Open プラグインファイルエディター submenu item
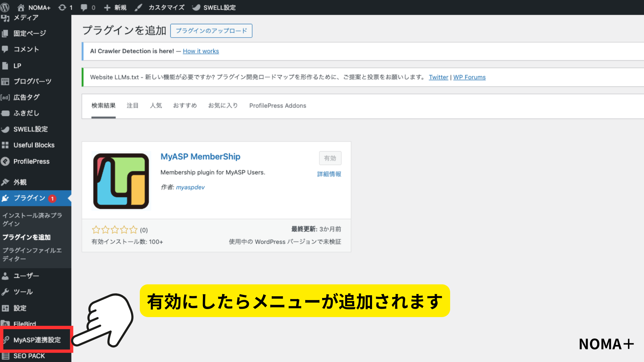The image size is (644, 362). (32, 255)
